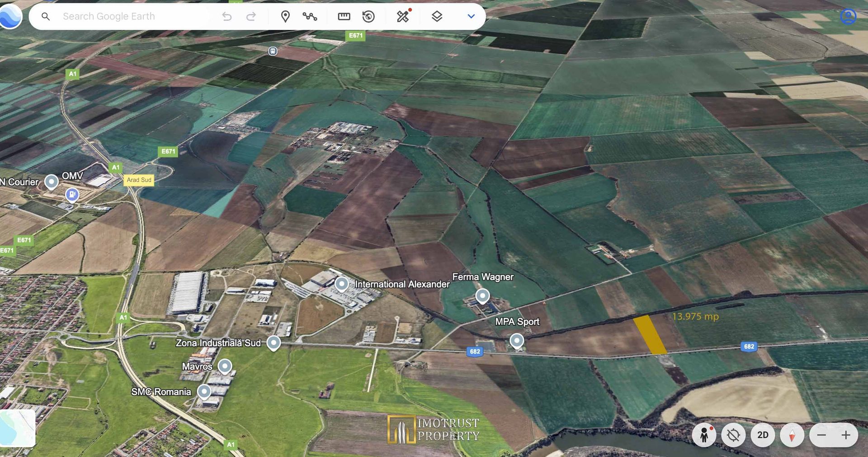The width and height of the screenshot is (868, 457).
Task: Select the Draw path or polygon tool
Action: tap(310, 17)
